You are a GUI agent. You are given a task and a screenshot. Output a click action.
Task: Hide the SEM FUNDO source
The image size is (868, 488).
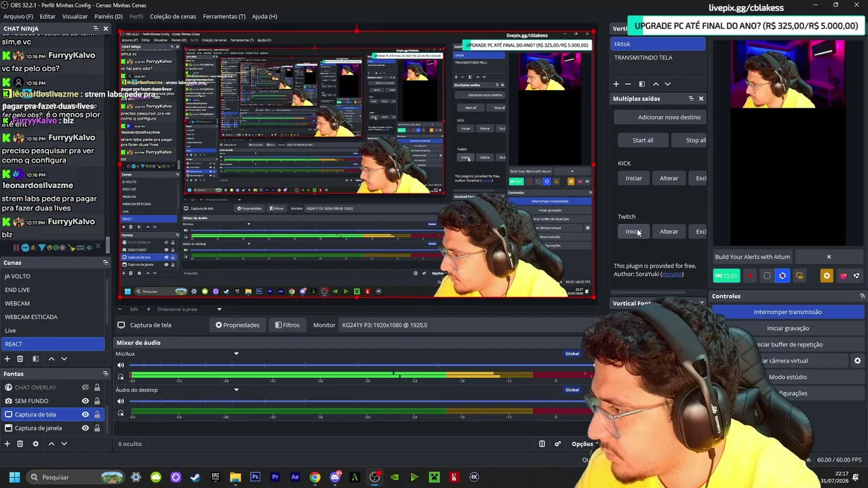click(85, 401)
